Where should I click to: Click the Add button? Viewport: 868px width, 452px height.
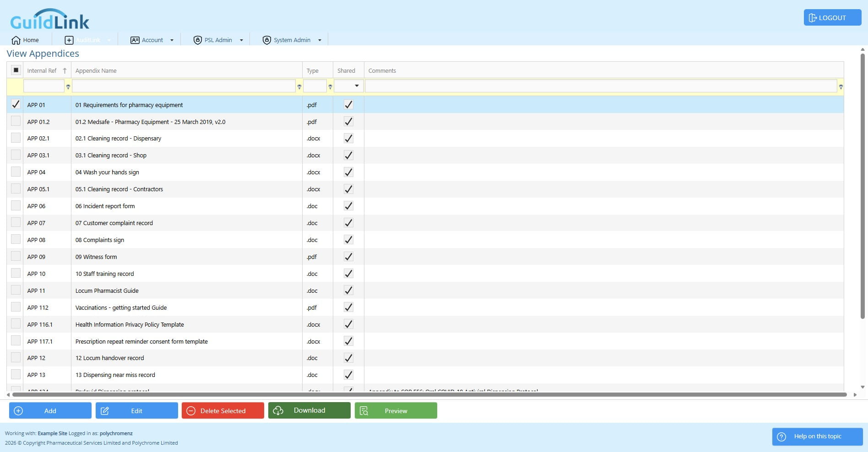coord(50,411)
